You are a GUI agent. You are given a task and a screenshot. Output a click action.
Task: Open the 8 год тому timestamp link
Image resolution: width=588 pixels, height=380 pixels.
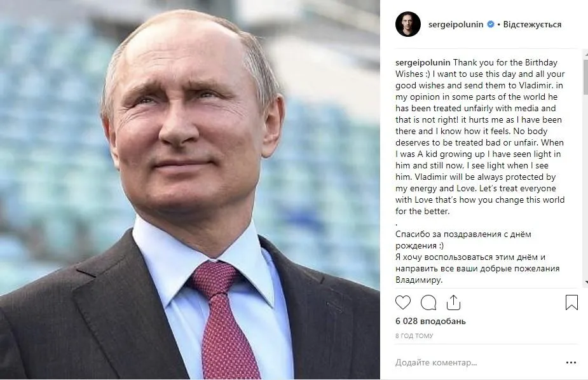pos(414,336)
